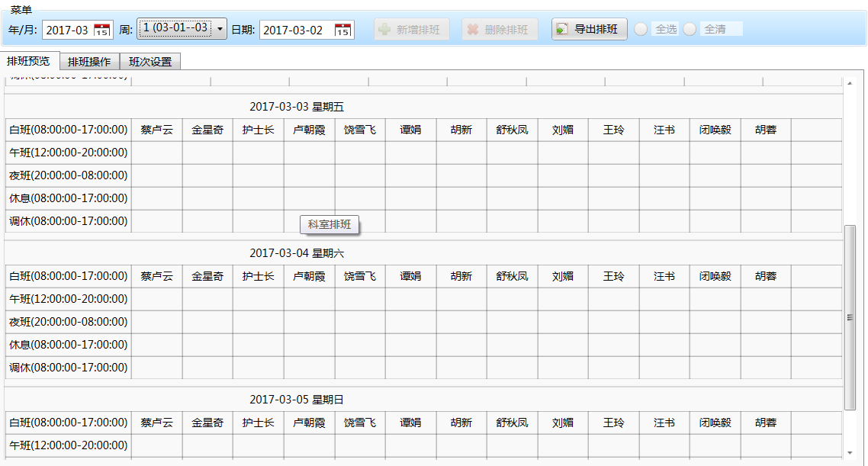Image resolution: width=868 pixels, height=466 pixels.
Task: Click the scrollbar down arrow
Action: [x=850, y=452]
